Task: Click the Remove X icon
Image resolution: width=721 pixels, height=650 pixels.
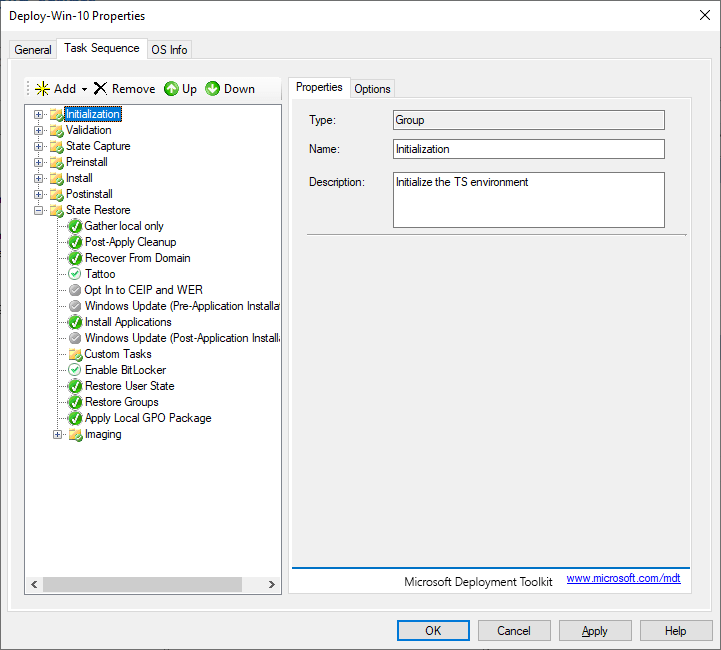Action: (x=100, y=89)
